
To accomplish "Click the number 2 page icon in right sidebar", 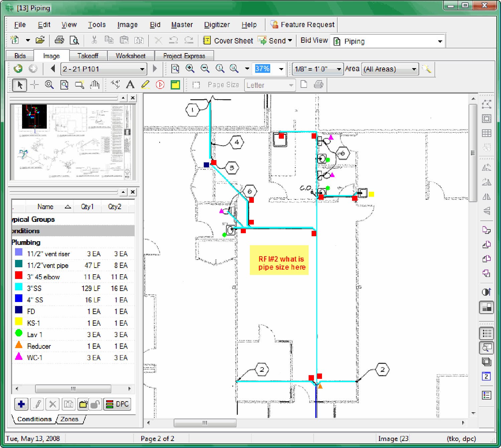I will [x=487, y=377].
